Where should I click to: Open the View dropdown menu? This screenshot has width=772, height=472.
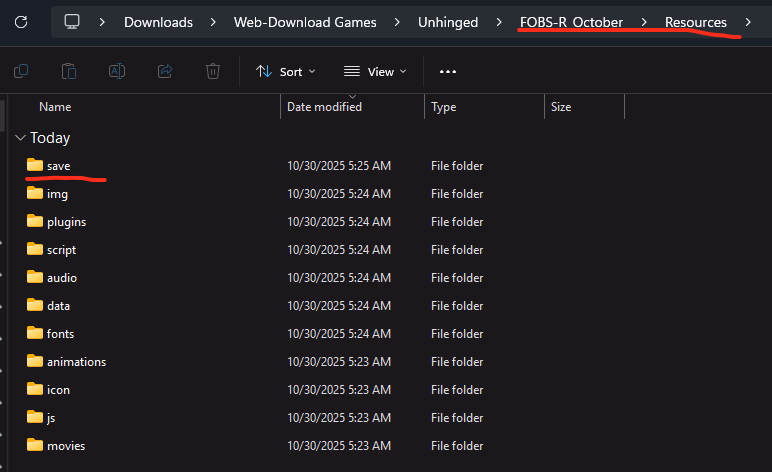click(x=375, y=71)
